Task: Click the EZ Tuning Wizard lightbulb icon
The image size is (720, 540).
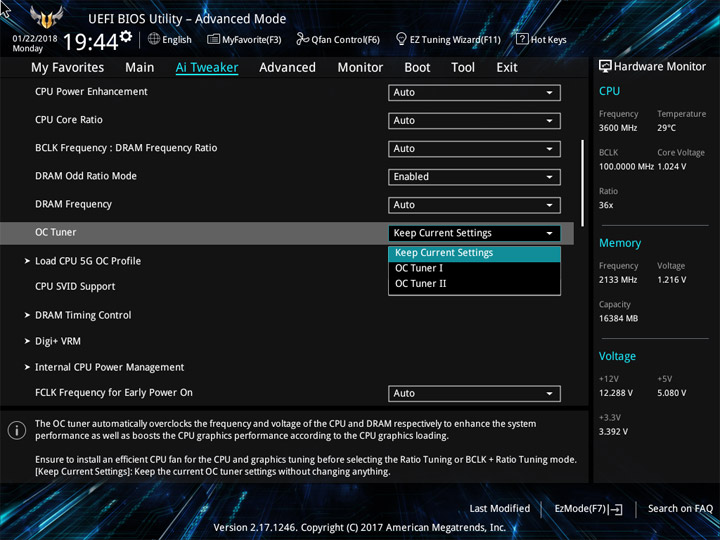Action: [x=401, y=39]
